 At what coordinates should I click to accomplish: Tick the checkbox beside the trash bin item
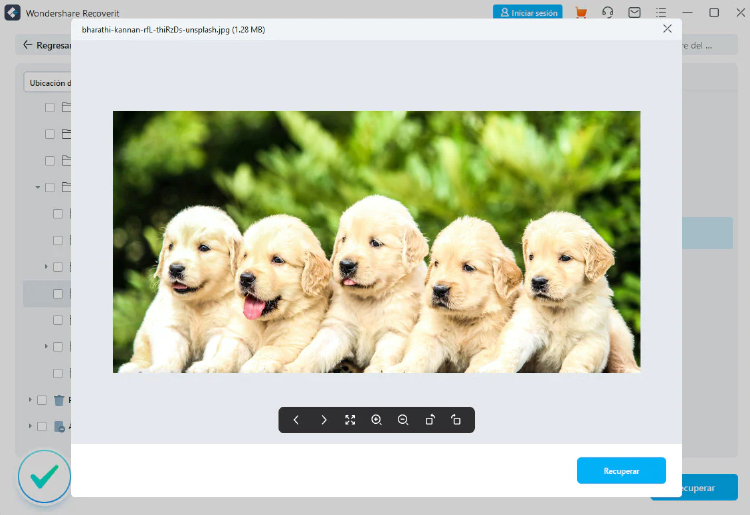tap(42, 400)
